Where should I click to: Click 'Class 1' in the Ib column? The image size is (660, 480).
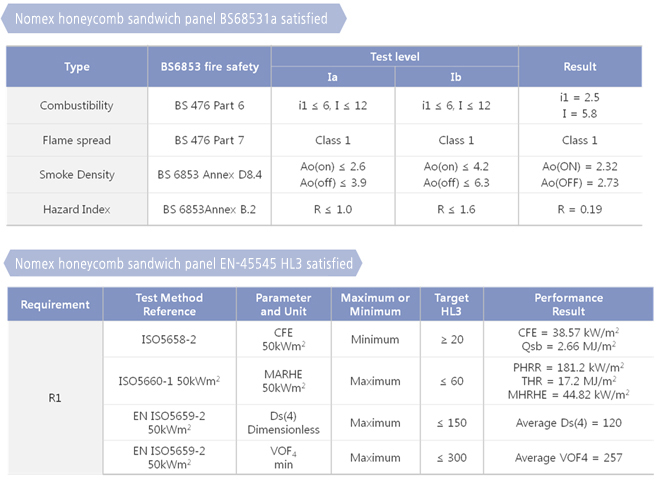click(x=456, y=140)
